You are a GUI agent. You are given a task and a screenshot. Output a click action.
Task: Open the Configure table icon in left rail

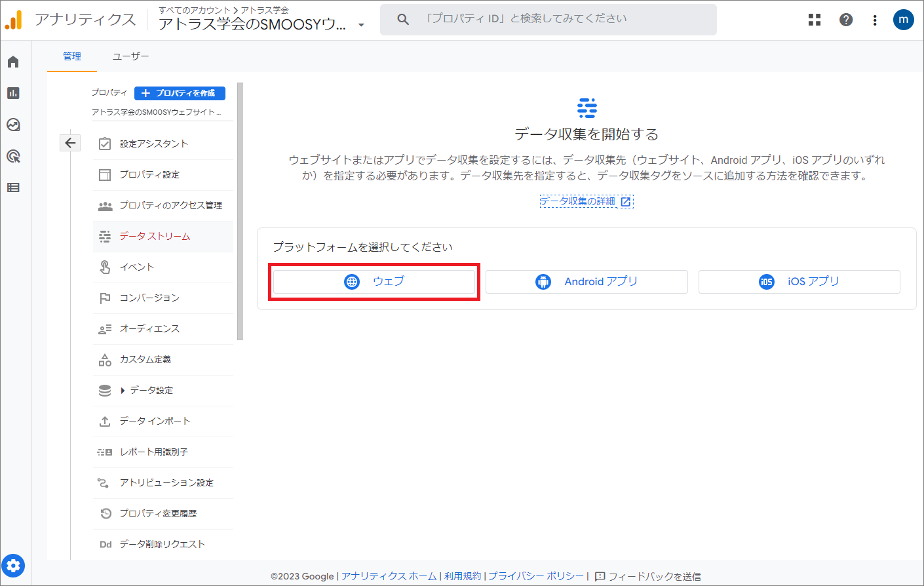point(13,187)
